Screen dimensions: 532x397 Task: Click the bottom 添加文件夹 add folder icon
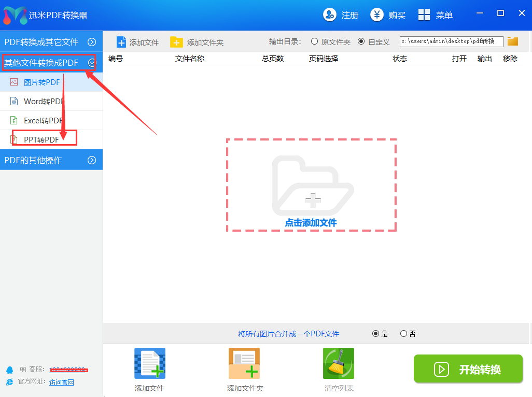pos(244,363)
